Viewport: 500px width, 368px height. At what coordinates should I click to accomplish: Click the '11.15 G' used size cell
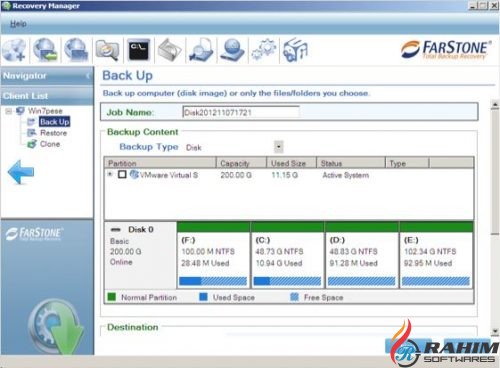(285, 175)
